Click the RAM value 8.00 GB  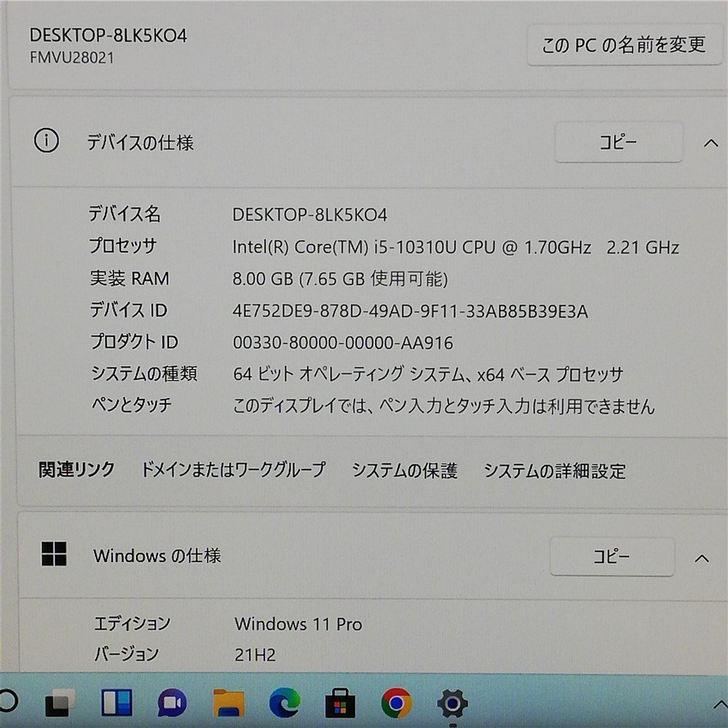click(340, 279)
